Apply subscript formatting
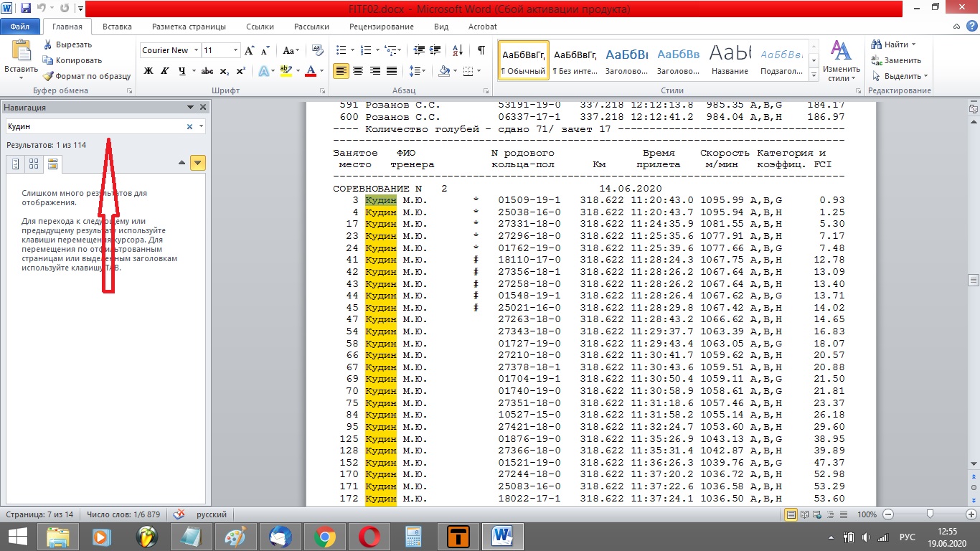The image size is (980, 551). pos(225,71)
